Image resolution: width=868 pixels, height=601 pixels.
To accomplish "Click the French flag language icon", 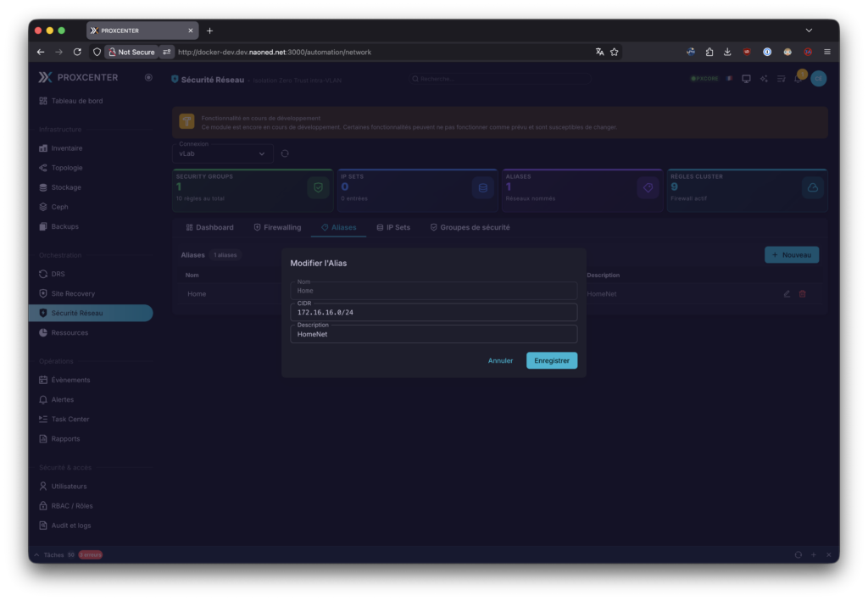I will pyautogui.click(x=730, y=79).
